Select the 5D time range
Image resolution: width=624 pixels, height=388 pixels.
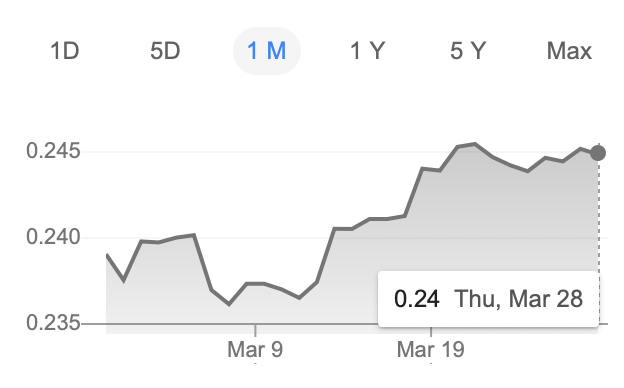point(165,51)
